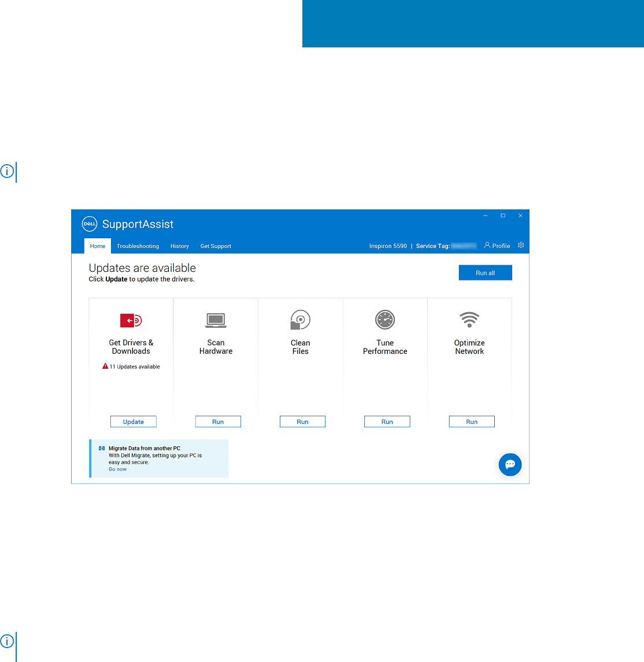
Task: Click the info note icon above the window
Action: 7,171
